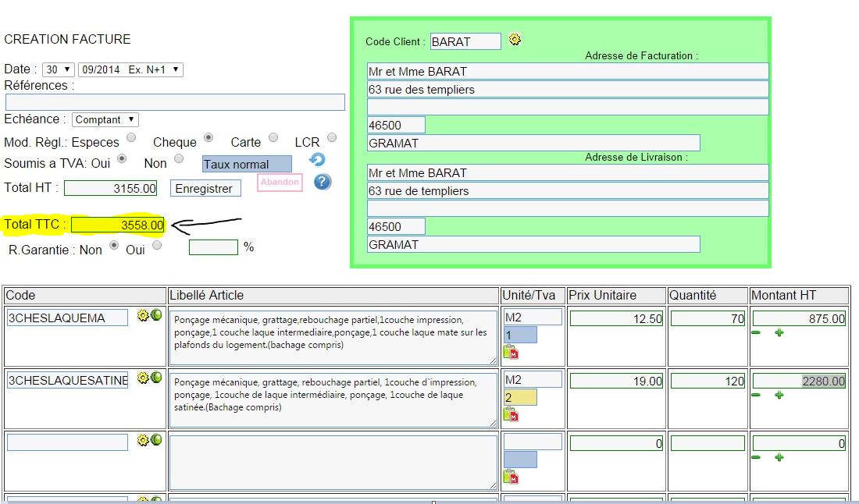This screenshot has width=859, height=504.
Task: Click gear icon next to 3CHESLAQUEMA code
Action: tap(143, 315)
